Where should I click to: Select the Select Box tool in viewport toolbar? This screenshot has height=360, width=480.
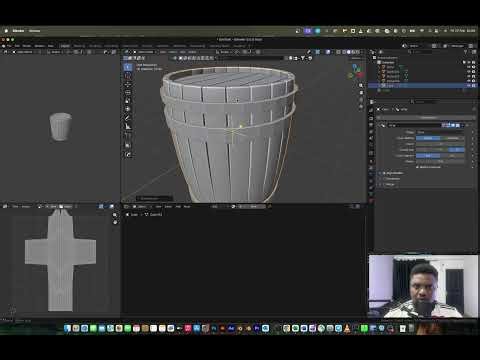click(128, 67)
